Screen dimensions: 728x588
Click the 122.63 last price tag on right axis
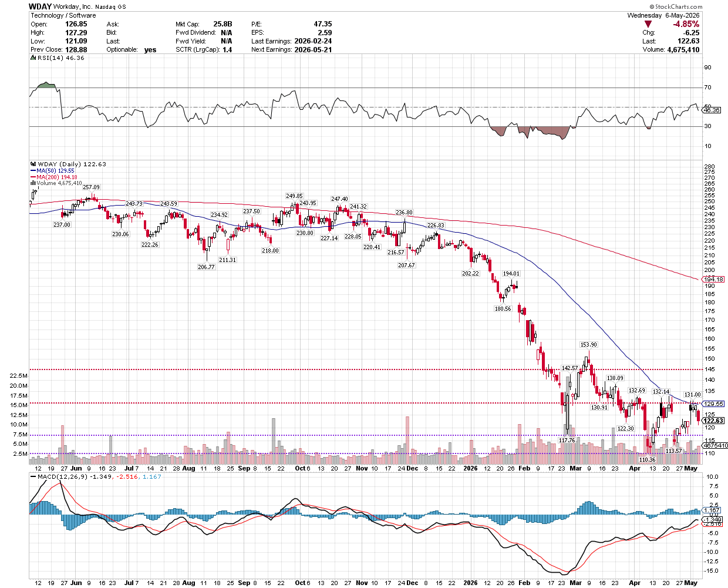713,421
